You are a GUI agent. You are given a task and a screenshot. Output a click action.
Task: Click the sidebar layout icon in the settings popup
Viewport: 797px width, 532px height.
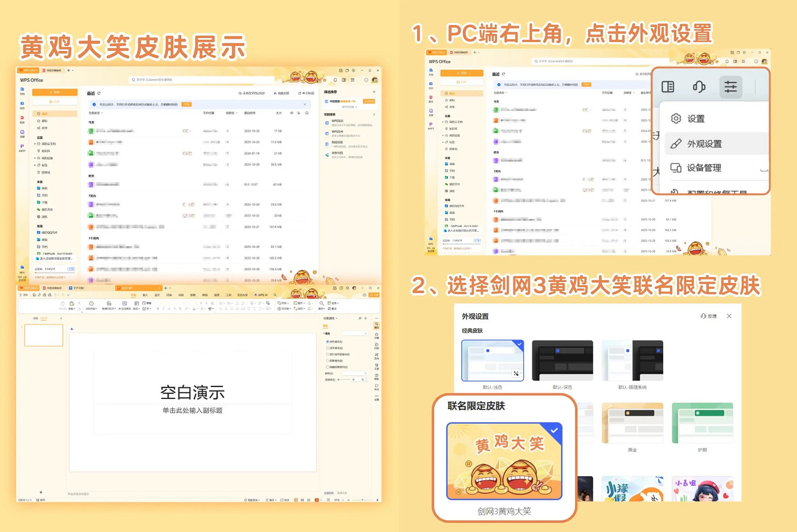coord(668,87)
